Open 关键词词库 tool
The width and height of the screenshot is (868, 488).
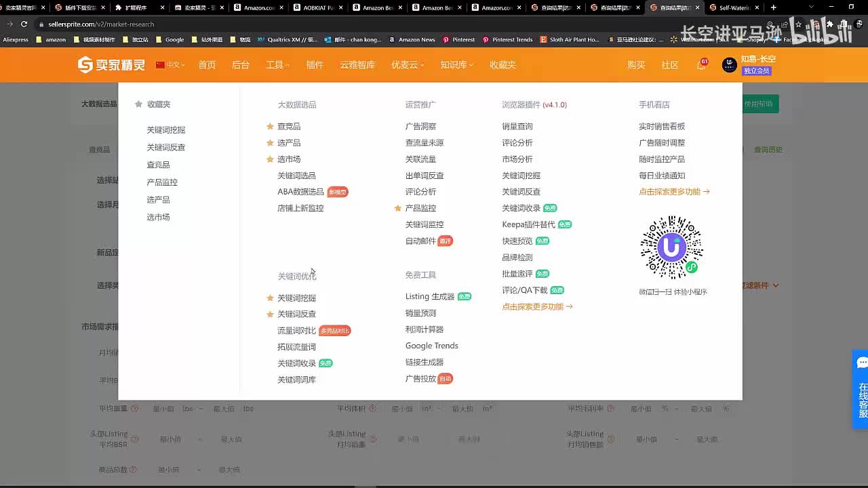pyautogui.click(x=296, y=380)
